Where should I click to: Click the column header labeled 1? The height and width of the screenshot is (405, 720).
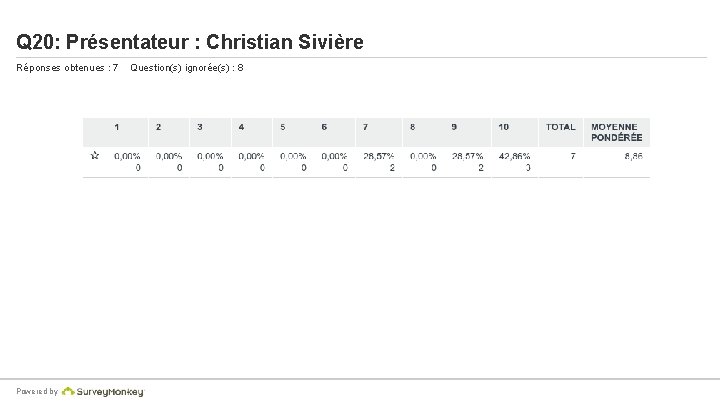[x=117, y=127]
